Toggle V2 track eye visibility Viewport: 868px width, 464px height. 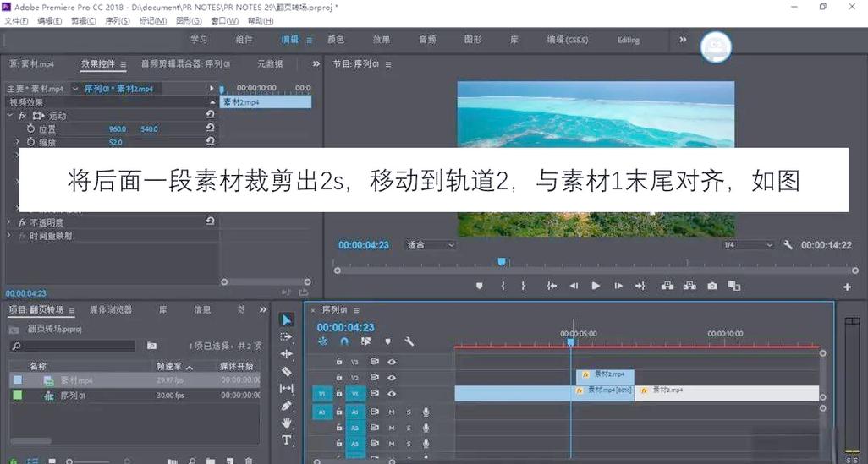tap(392, 378)
